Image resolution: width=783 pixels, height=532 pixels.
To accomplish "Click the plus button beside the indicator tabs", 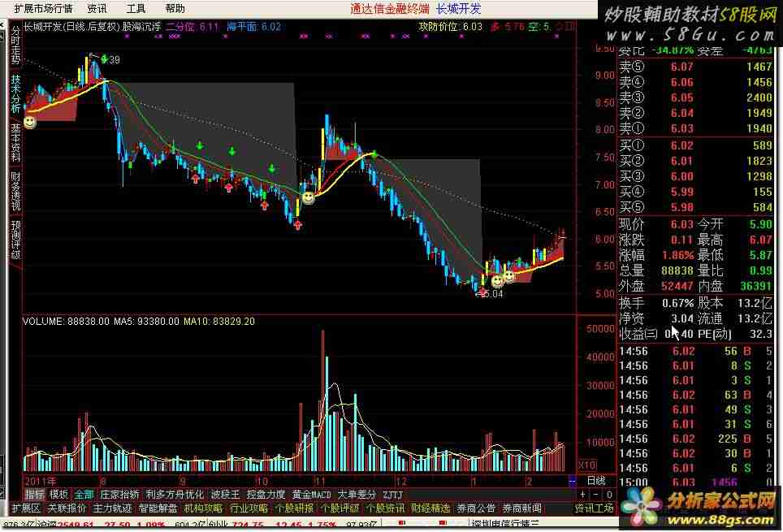I will (x=582, y=495).
